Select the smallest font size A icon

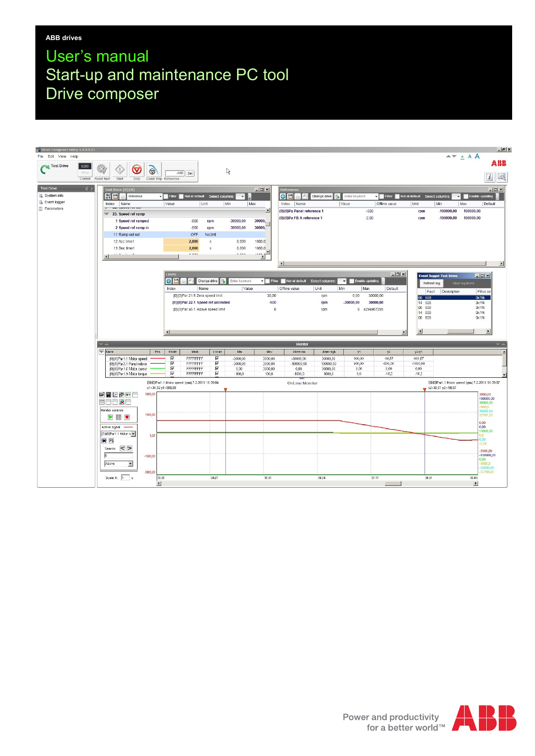(462, 157)
